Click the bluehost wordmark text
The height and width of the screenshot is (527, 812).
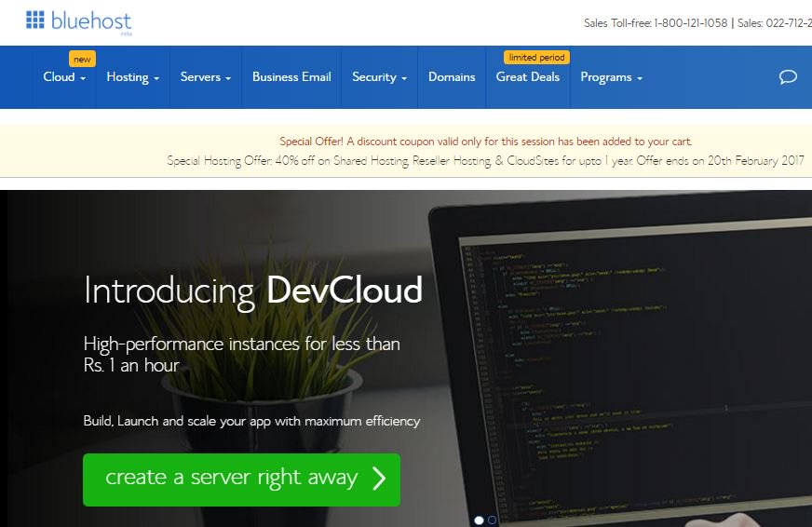click(91, 21)
